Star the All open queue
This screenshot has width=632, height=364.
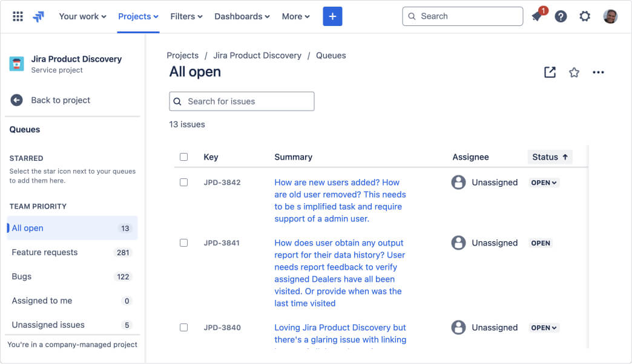[574, 73]
